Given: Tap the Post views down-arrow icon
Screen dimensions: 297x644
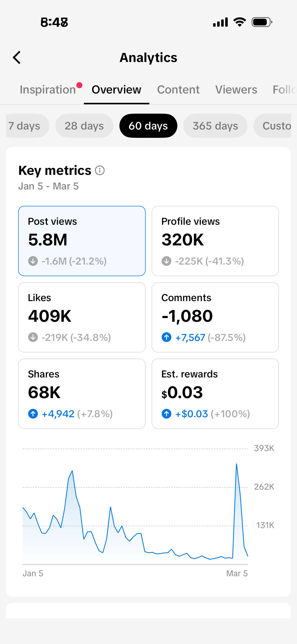Looking at the screenshot, I should (33, 261).
